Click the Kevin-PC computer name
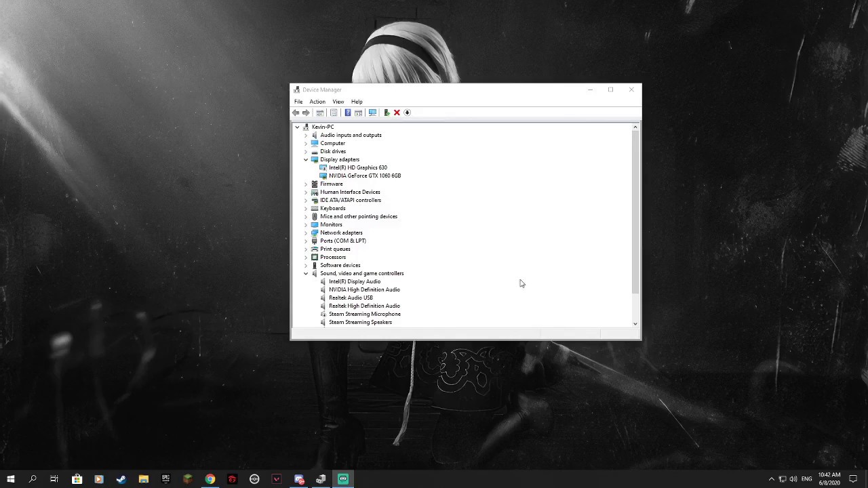The image size is (868, 488). (x=323, y=127)
